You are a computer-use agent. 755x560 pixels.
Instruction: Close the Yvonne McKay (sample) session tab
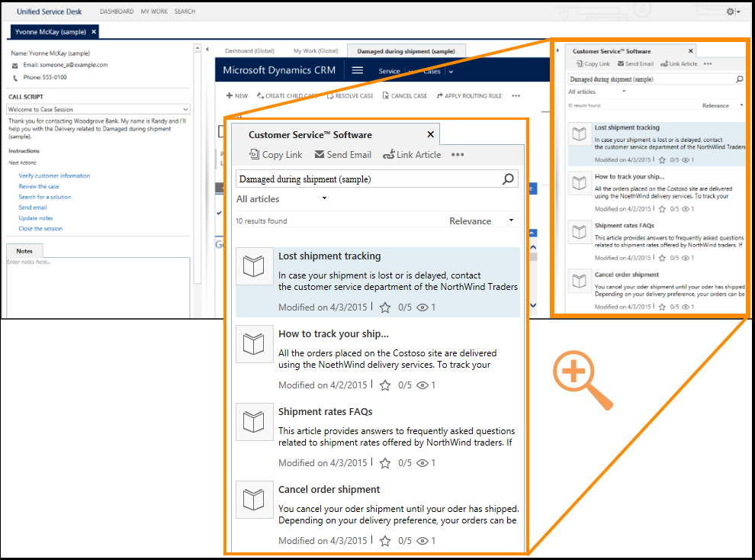click(94, 32)
